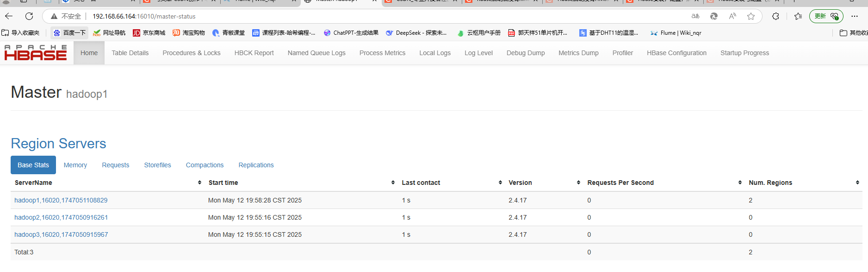Open the 导入收藏夹 bookmark folder
Image resolution: width=868 pixels, height=272 pixels.
coord(20,33)
